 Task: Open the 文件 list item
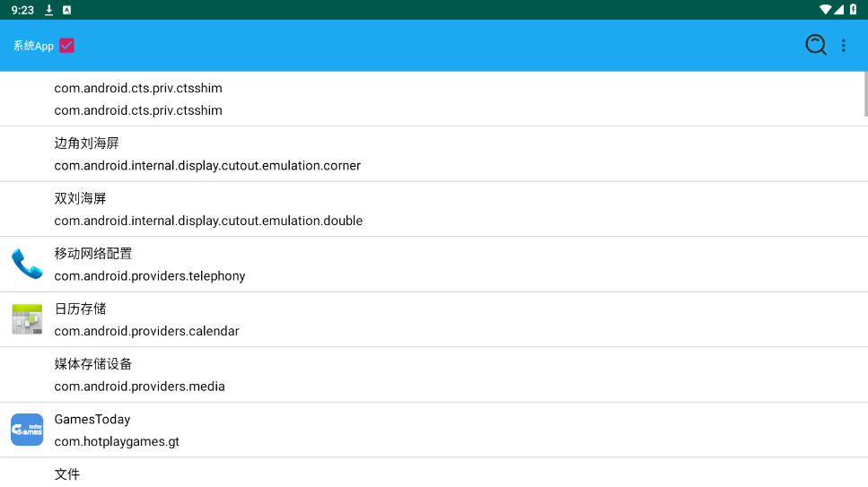[67, 474]
